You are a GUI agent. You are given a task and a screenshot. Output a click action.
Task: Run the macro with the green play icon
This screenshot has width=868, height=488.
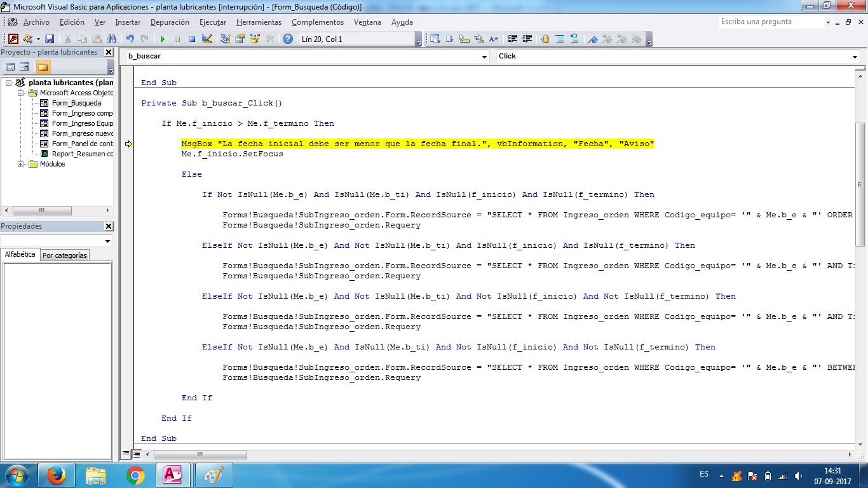pos(163,39)
